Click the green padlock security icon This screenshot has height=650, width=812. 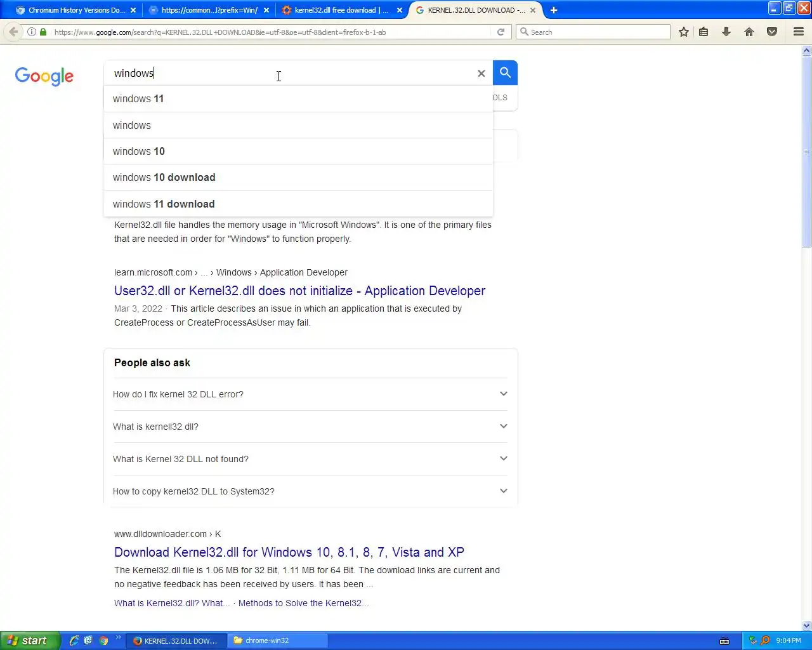pos(43,32)
